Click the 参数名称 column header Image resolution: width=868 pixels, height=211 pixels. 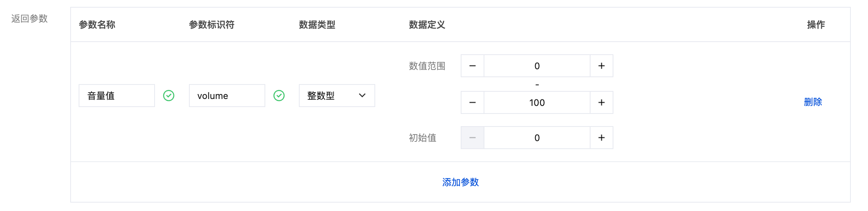97,25
